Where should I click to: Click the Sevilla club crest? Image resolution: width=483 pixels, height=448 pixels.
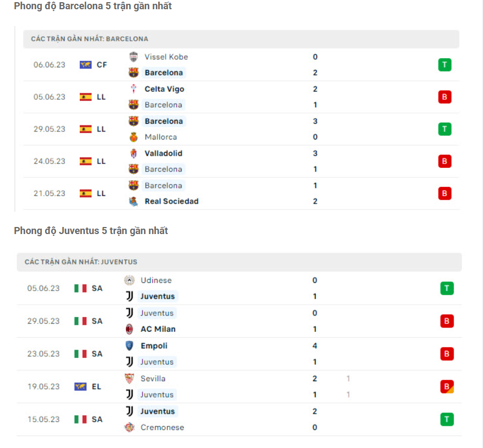129,378
